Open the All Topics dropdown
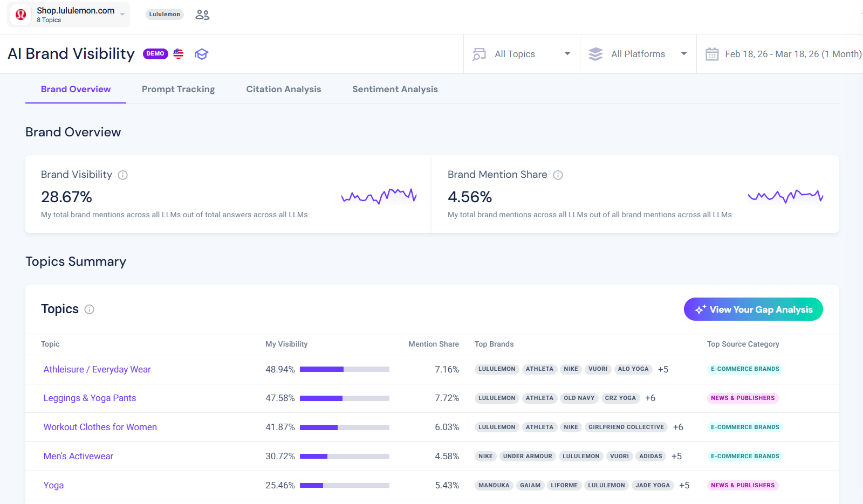Viewport: 863px width, 504px height. click(x=522, y=54)
